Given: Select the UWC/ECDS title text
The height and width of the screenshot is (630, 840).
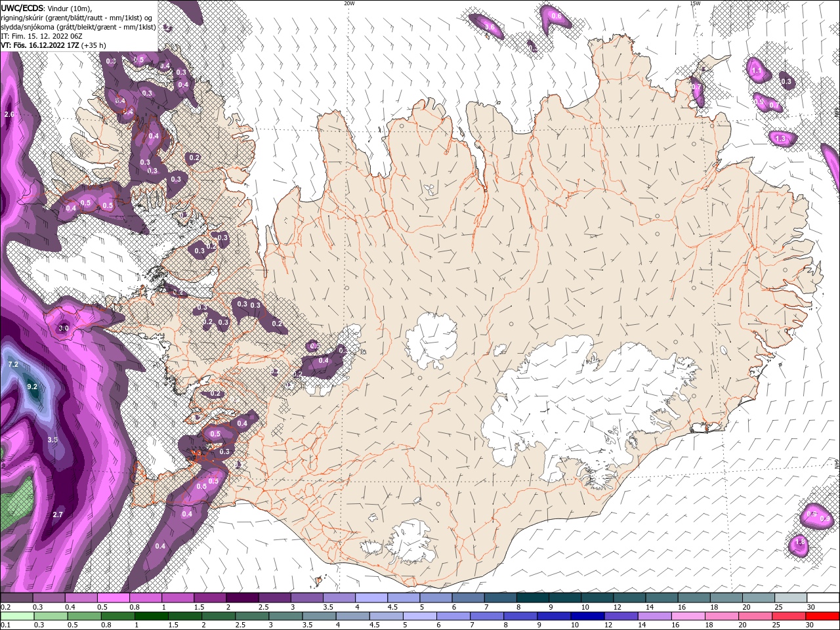Looking at the screenshot, I should pyautogui.click(x=22, y=8).
